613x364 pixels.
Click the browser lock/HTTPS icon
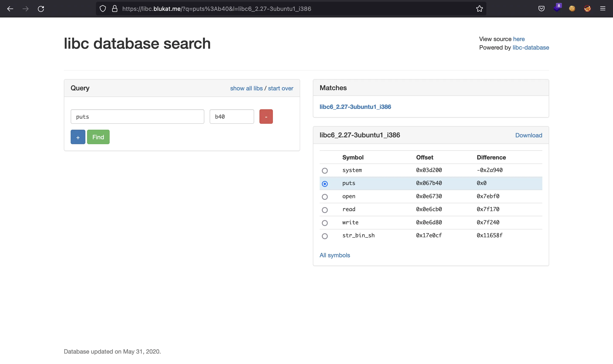(x=115, y=8)
